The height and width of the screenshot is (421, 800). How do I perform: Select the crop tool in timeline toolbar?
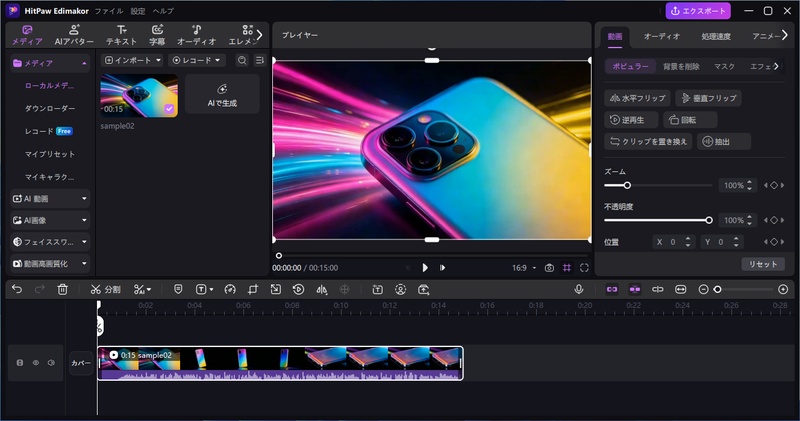tap(253, 289)
